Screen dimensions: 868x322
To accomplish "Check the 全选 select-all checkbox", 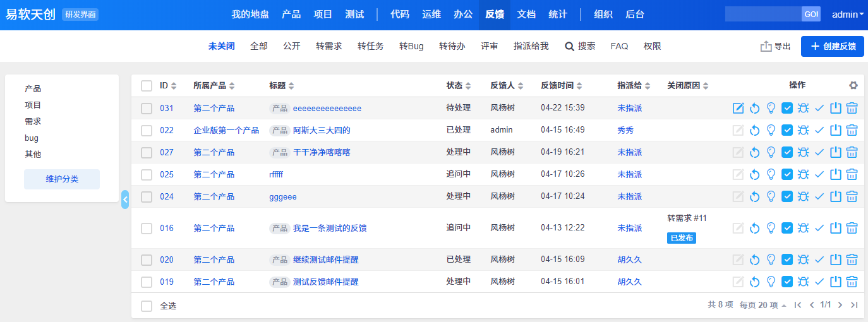I will coord(147,306).
